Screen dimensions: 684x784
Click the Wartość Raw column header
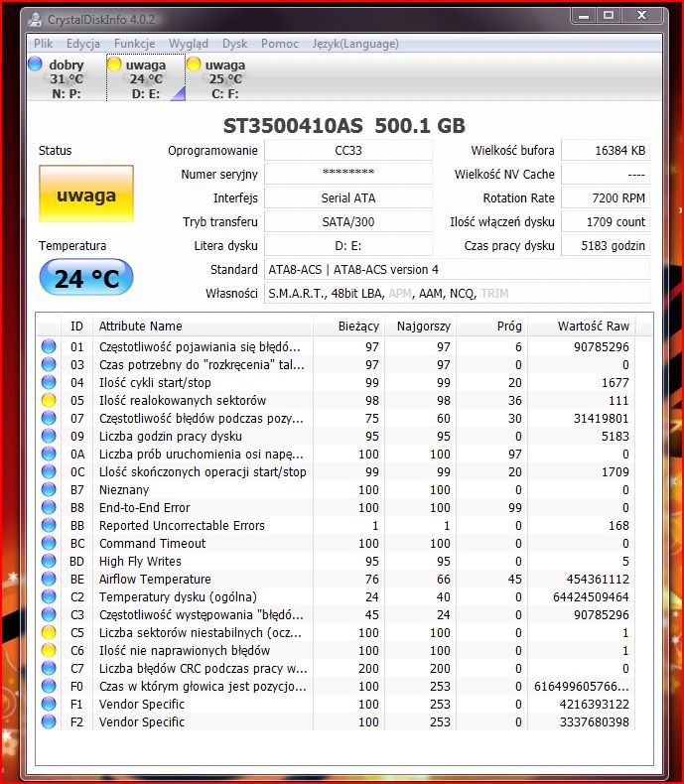tap(581, 326)
